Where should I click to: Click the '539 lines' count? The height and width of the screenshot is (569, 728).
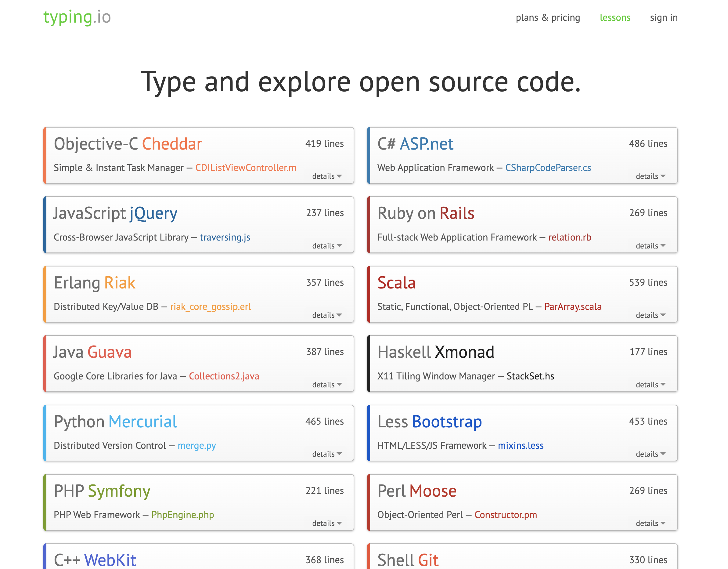click(x=648, y=282)
